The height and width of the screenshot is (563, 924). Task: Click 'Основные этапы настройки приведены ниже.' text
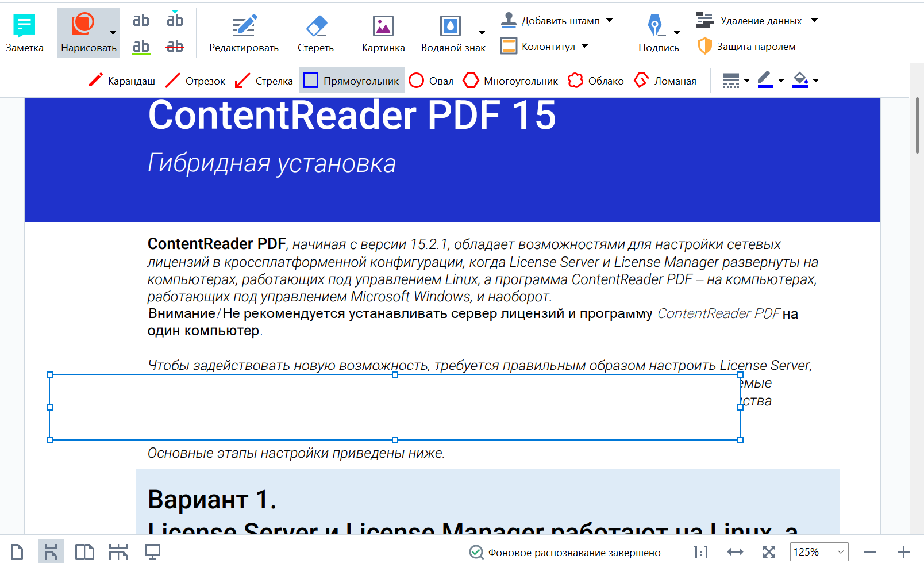296,453
